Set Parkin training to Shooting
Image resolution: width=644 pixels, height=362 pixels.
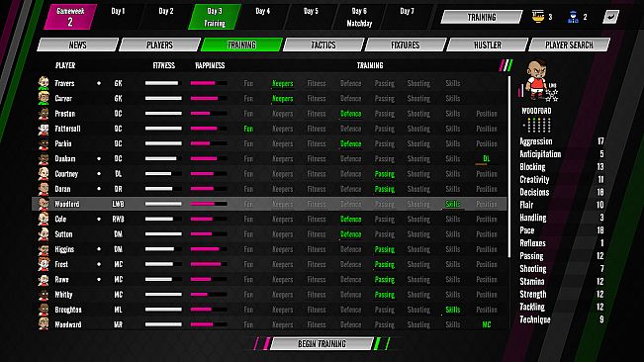(418, 143)
